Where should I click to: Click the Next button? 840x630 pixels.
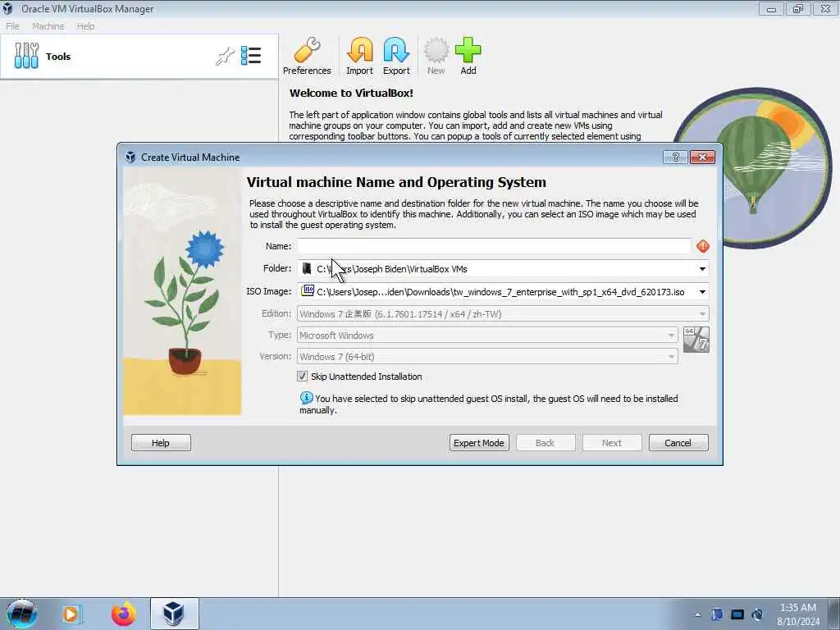tap(612, 442)
